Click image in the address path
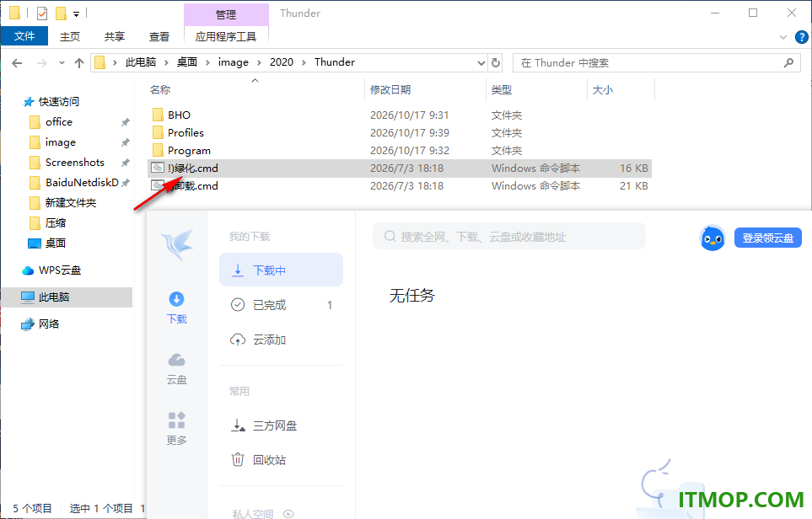812x519 pixels. [233, 62]
